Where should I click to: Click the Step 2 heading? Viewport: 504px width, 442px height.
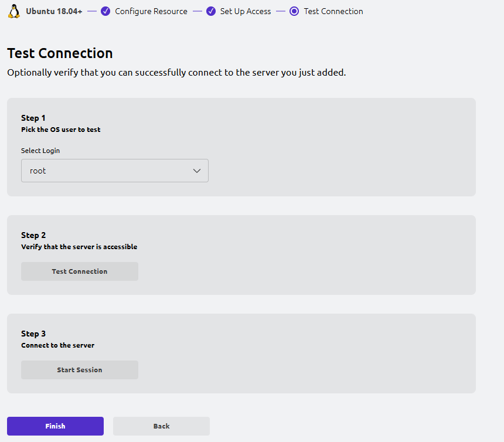33,235
